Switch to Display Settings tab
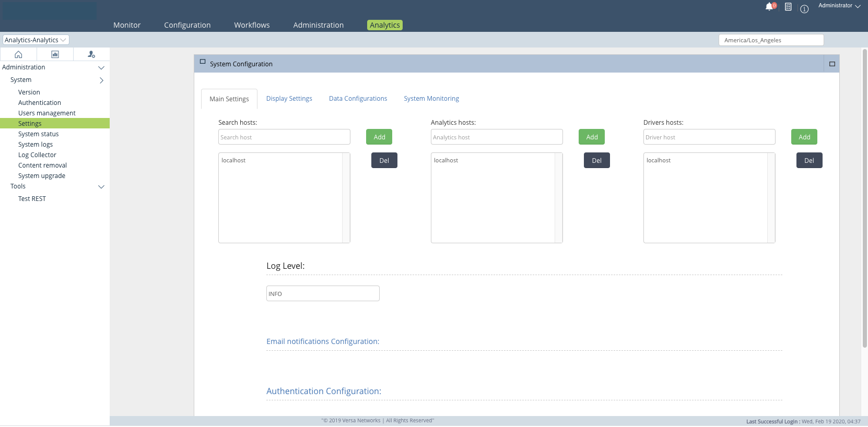Viewport: 868px width, 427px height. coord(289,98)
